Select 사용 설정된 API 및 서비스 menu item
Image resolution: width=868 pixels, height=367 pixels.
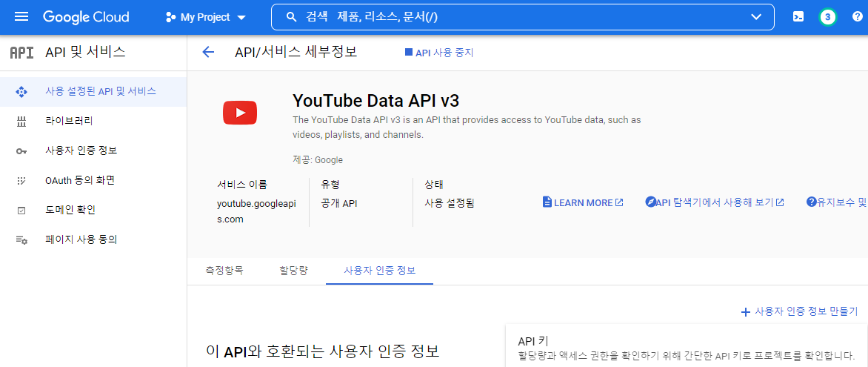93,91
